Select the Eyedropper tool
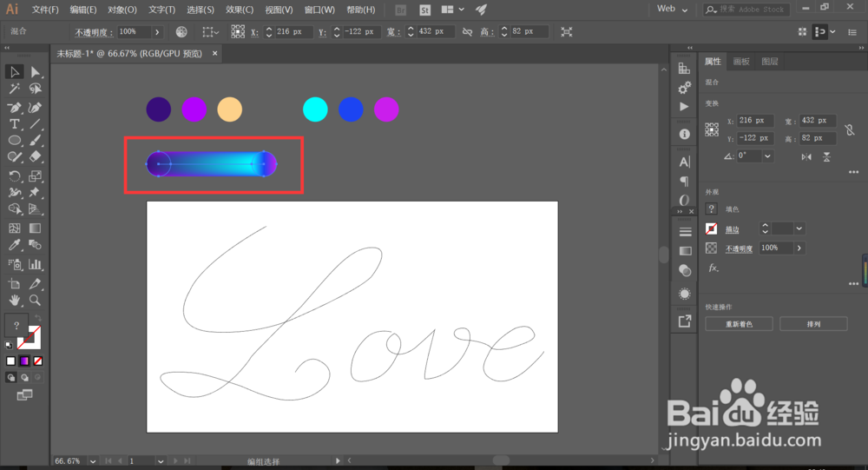 tap(15, 245)
